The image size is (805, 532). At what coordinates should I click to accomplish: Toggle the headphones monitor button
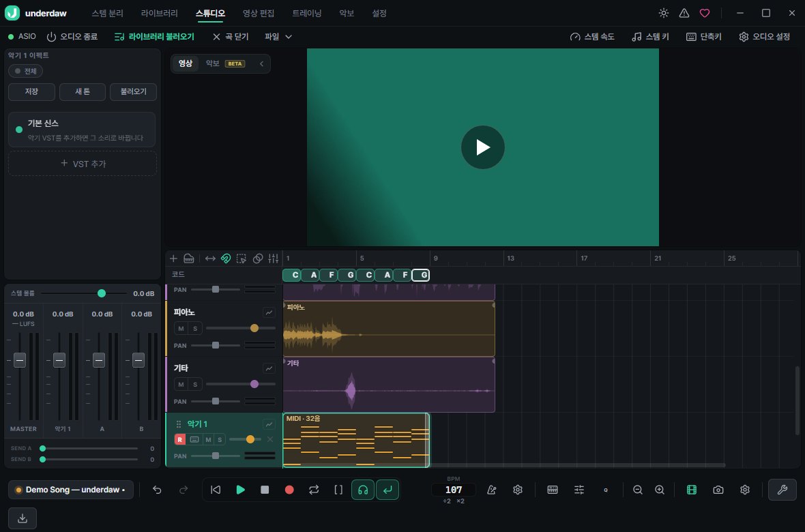coord(363,490)
